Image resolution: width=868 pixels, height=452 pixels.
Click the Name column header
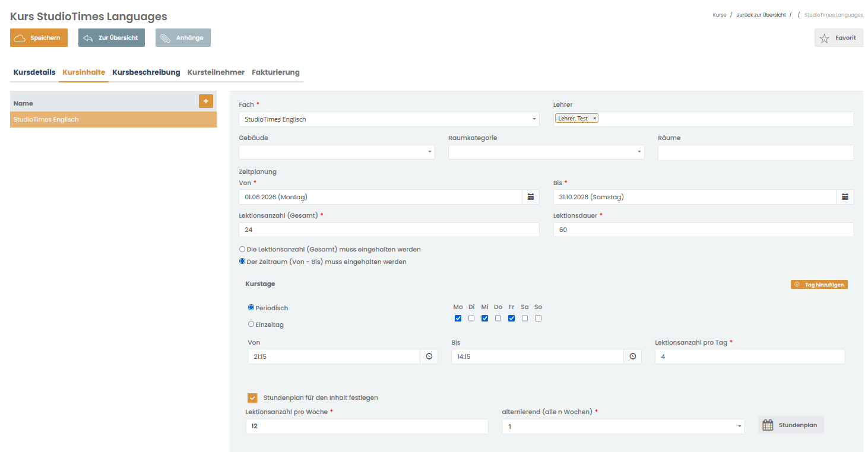[x=24, y=103]
